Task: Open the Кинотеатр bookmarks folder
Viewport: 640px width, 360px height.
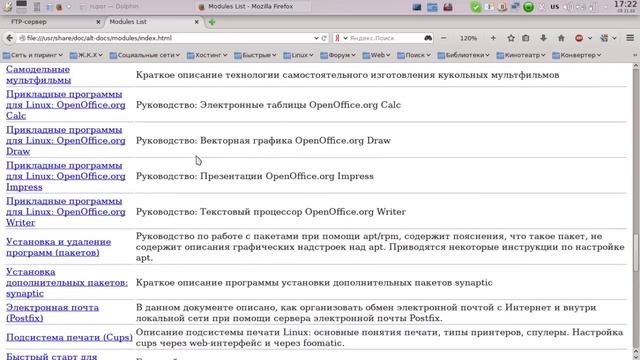Action: tap(521, 55)
